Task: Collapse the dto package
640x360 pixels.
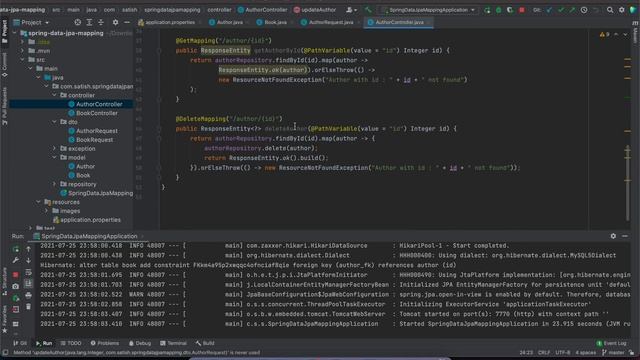Action: pyautogui.click(x=55, y=122)
